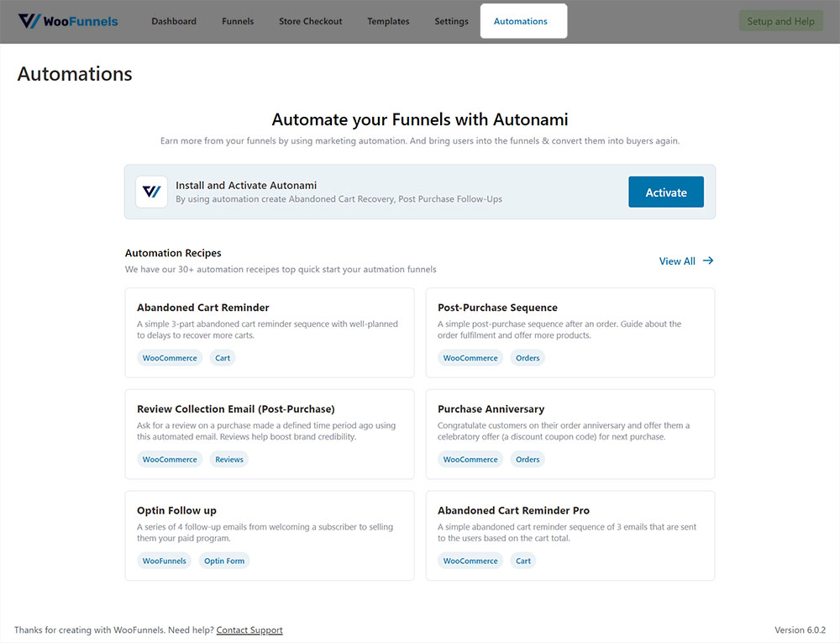Click the Install and Activate Autonami text
Viewport: 840px width, 643px height.
tap(246, 186)
